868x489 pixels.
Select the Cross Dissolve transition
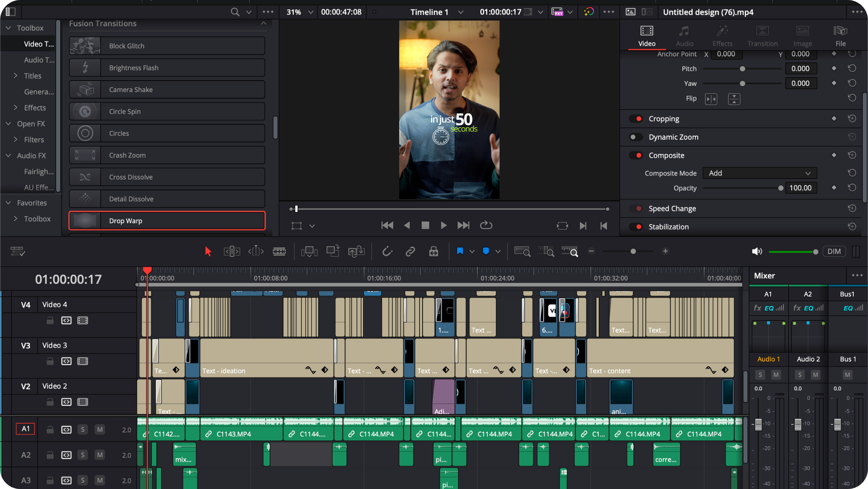(167, 177)
